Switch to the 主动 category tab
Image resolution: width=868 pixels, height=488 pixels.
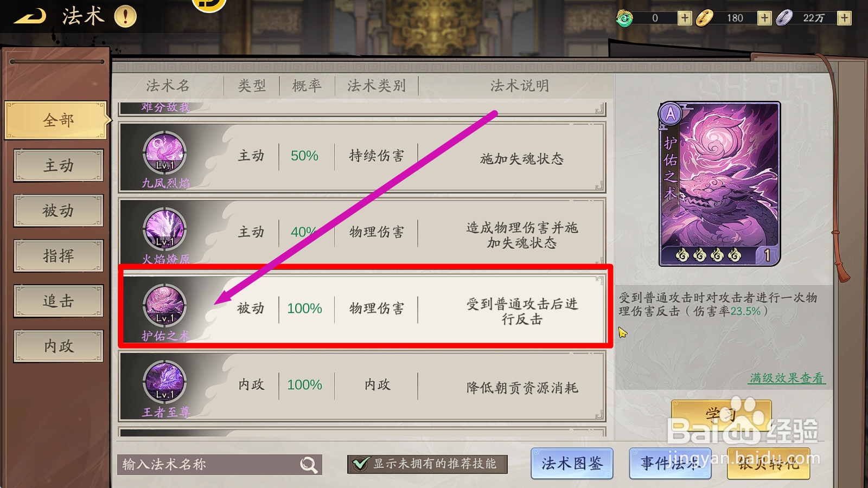tap(59, 165)
